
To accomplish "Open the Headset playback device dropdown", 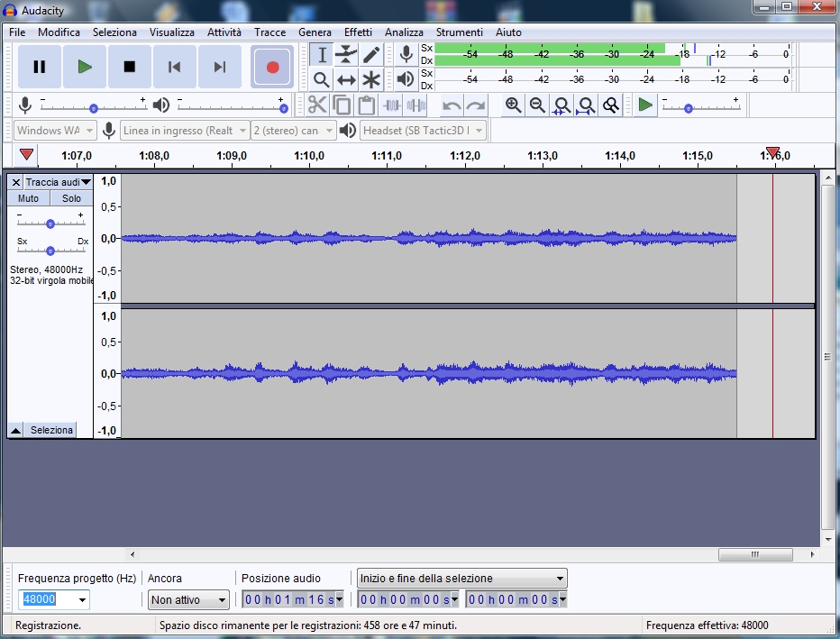I will pyautogui.click(x=424, y=130).
